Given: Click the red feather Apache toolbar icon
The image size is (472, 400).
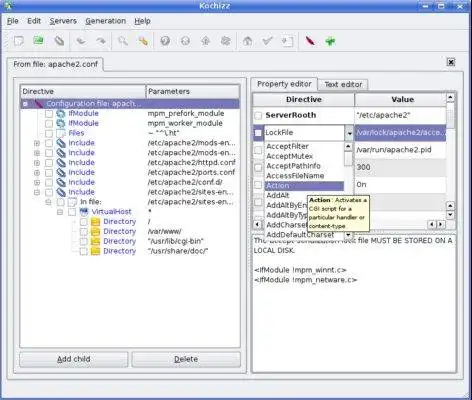Looking at the screenshot, I should point(310,41).
